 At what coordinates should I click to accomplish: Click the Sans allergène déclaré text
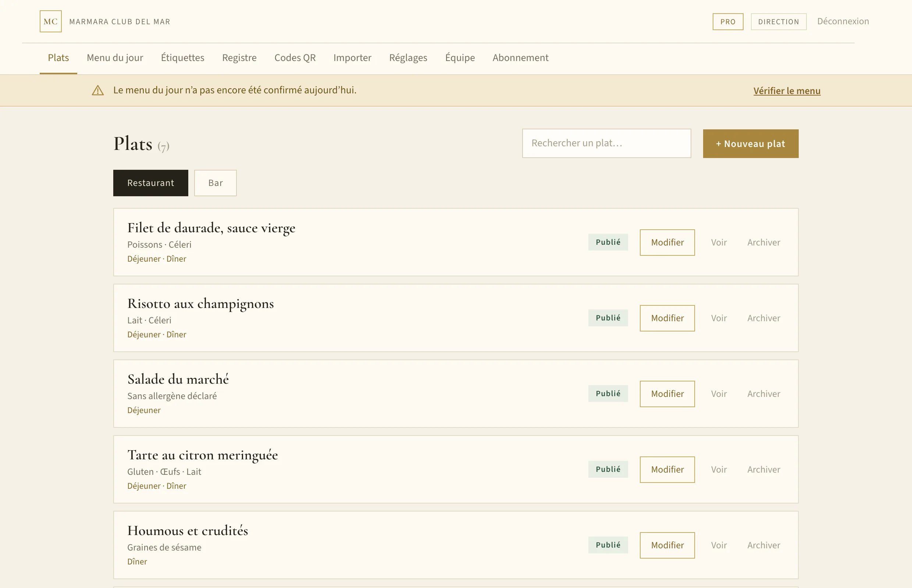tap(172, 396)
